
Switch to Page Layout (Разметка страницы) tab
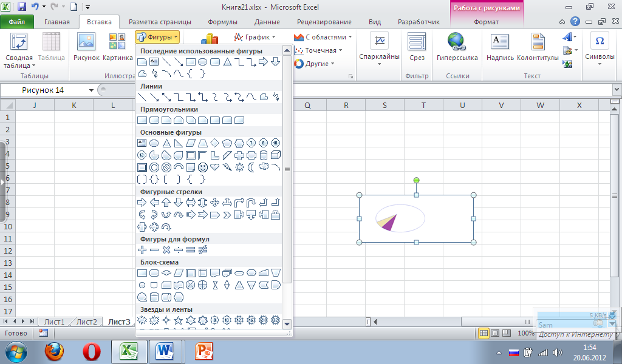(x=160, y=22)
